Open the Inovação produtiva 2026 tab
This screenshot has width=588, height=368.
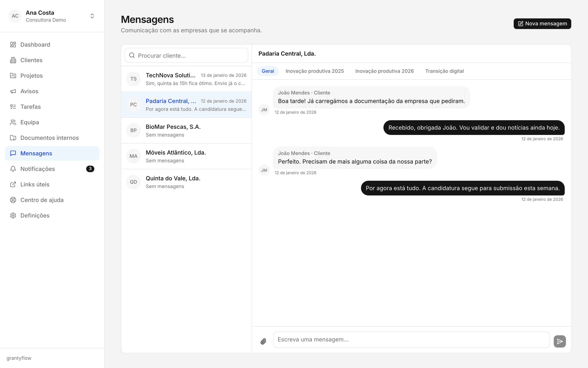tap(384, 71)
